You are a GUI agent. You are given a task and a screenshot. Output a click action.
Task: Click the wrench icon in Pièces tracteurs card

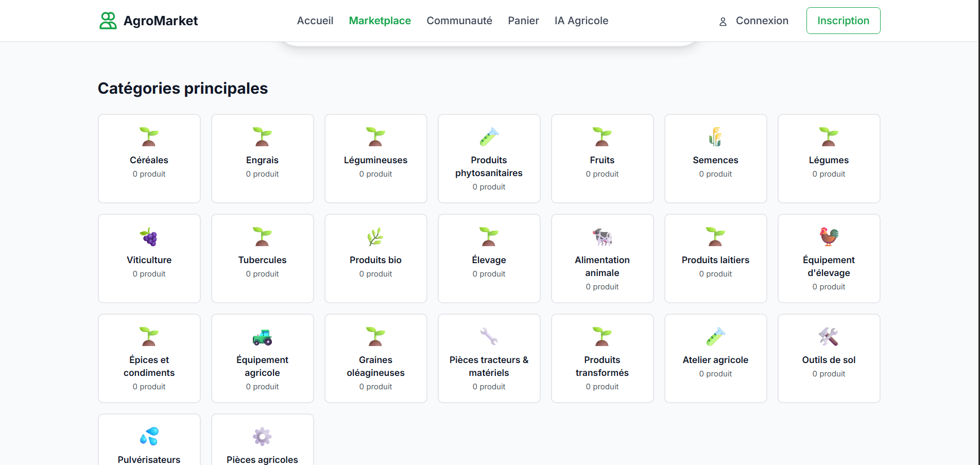coord(489,337)
